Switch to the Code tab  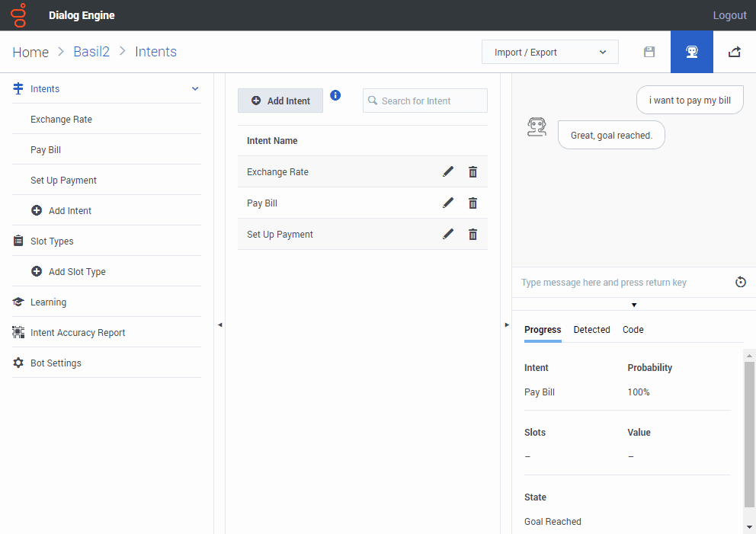pos(633,330)
